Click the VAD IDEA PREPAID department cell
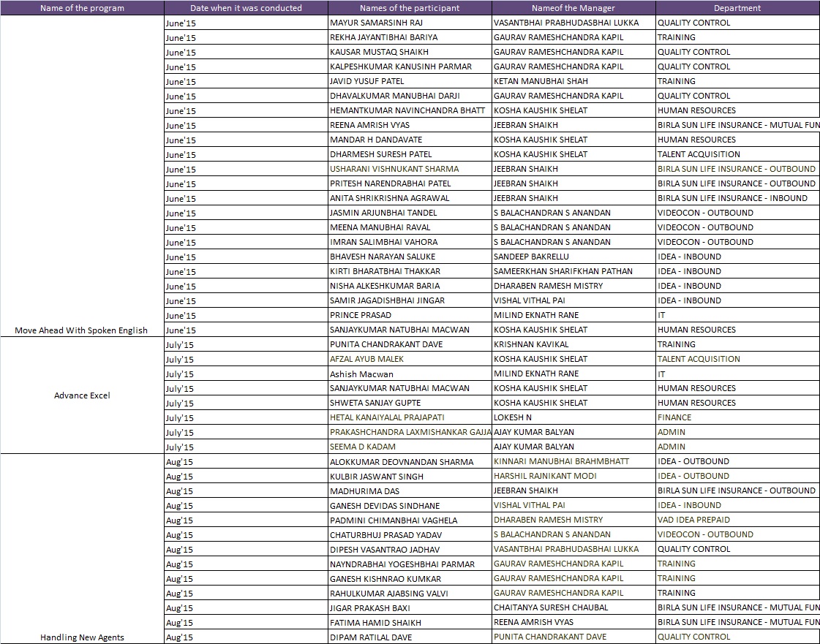 point(737,520)
